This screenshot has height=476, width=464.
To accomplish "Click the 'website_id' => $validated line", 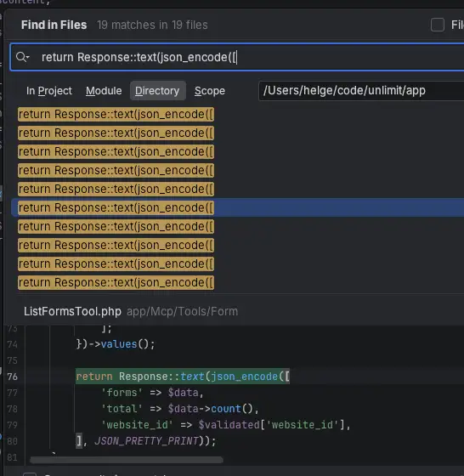I will (226, 425).
